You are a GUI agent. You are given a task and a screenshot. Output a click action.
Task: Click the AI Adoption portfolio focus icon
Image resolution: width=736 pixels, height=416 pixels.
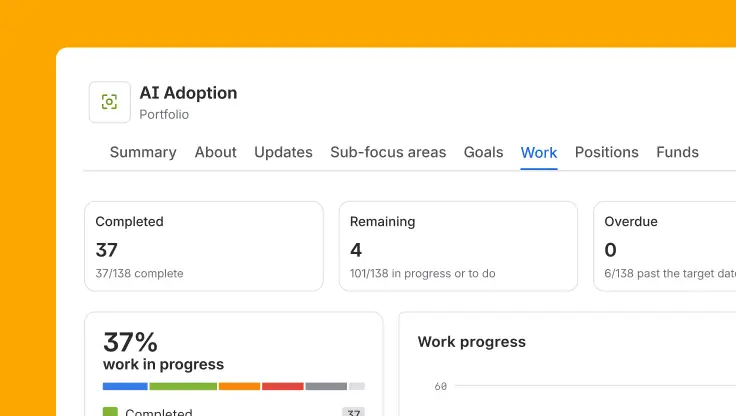(110, 102)
